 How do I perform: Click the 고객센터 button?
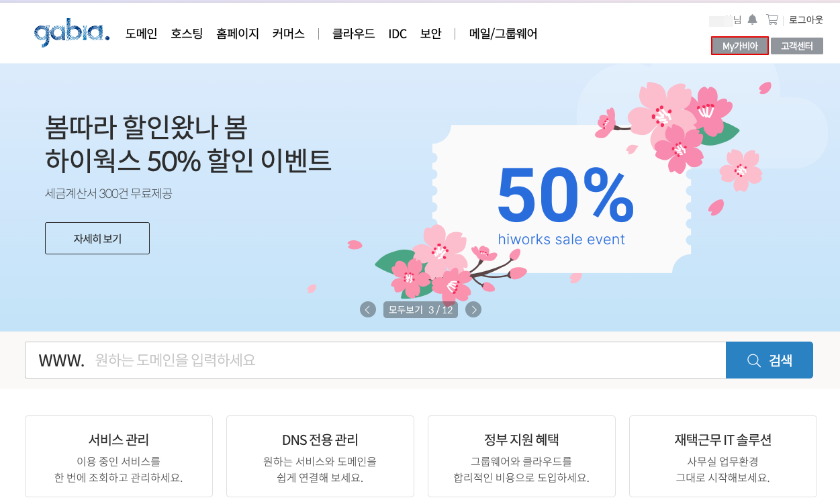tap(797, 46)
